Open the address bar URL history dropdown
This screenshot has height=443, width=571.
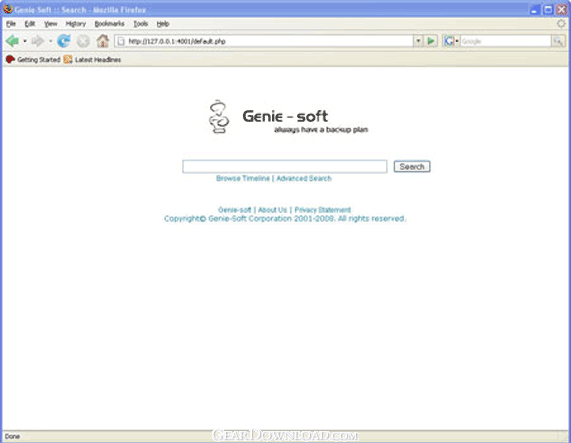coord(418,41)
